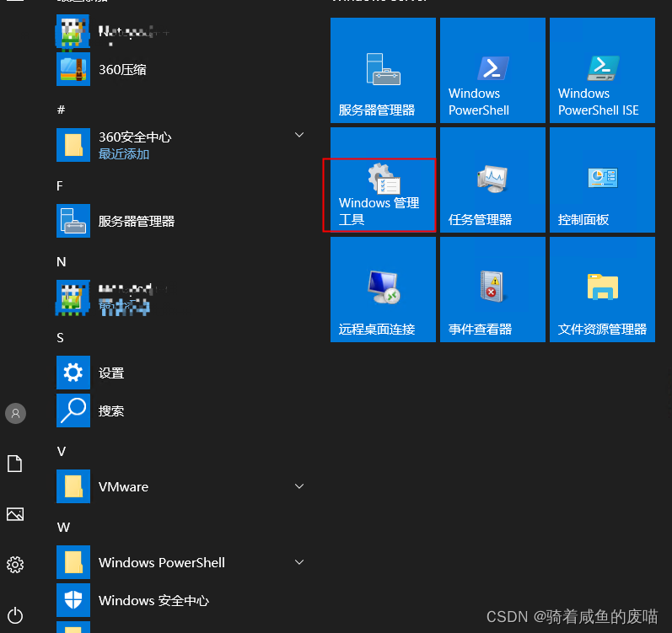Open the 文件资源管理器 tile
This screenshot has height=633, width=672.
tap(602, 289)
